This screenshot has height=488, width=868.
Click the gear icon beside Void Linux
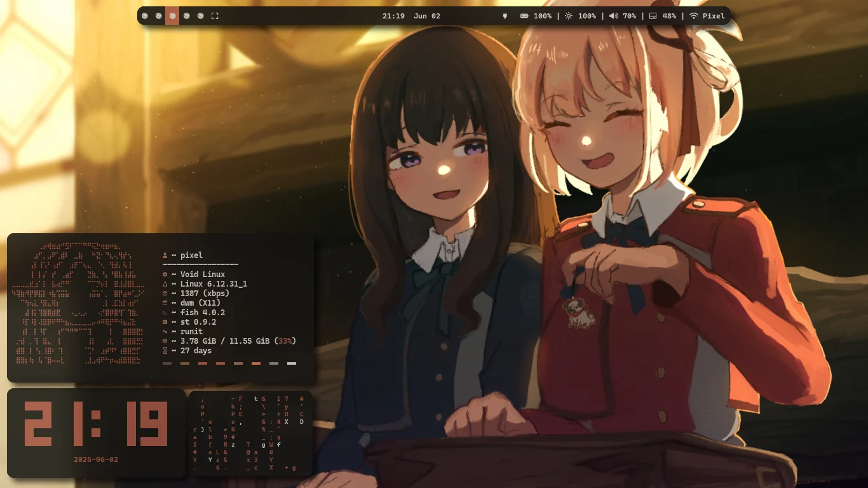click(x=165, y=274)
